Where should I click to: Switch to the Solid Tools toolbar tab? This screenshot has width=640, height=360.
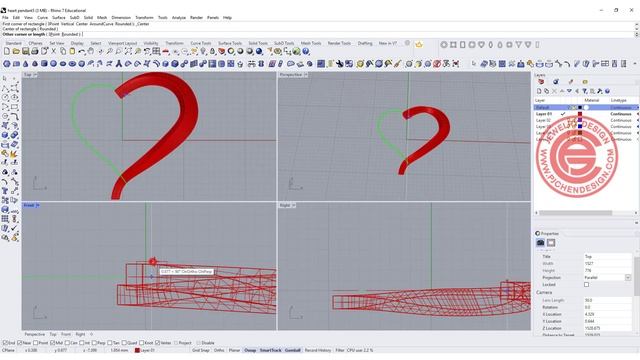coord(258,43)
